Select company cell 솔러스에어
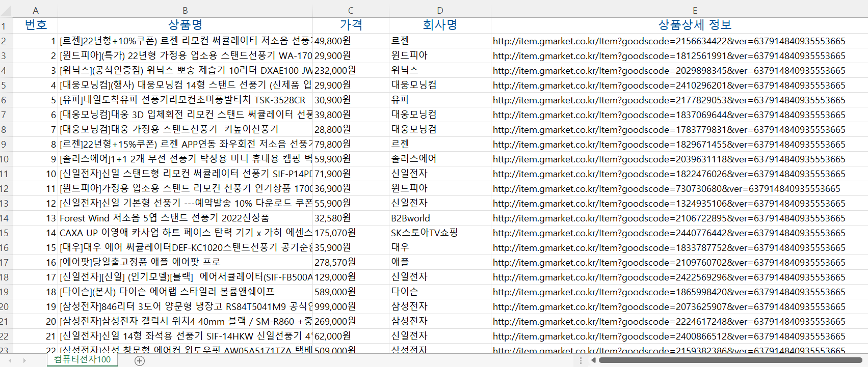 coord(440,159)
